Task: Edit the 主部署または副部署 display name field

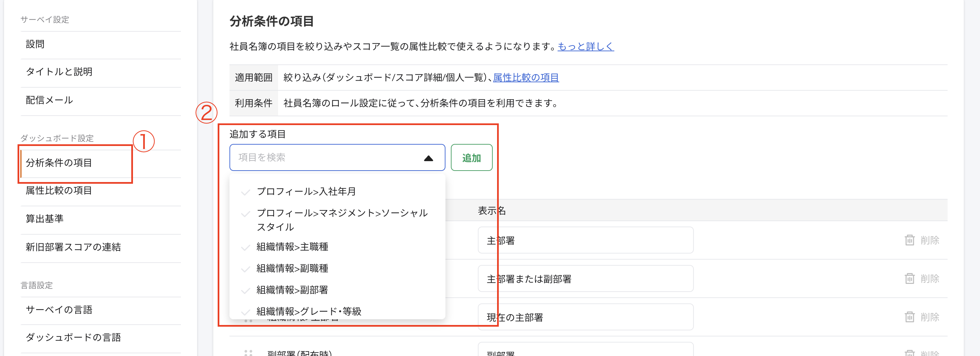Action: 585,278
